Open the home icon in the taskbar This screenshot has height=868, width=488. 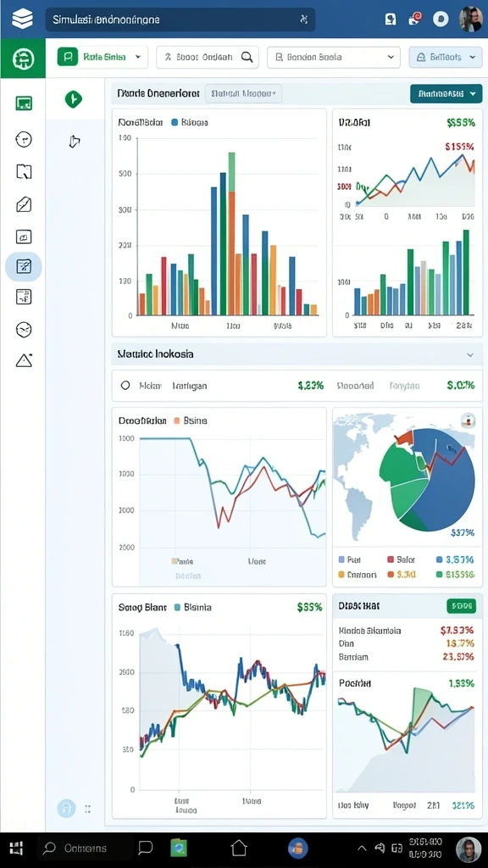[239, 848]
